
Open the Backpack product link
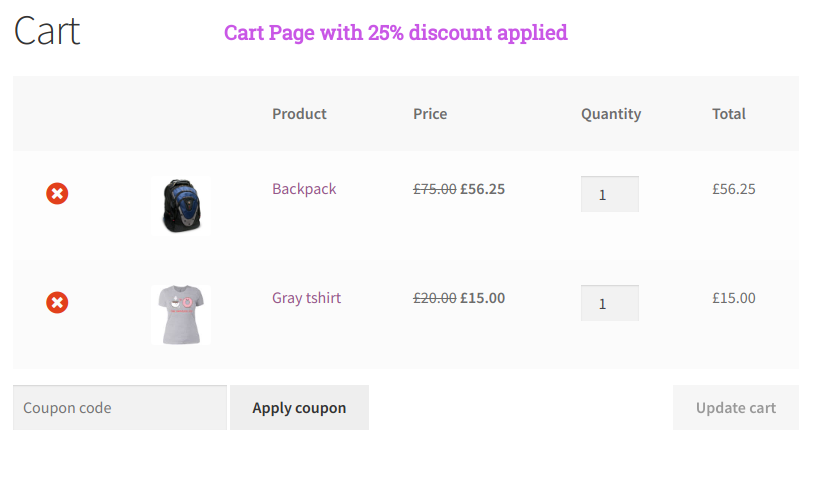tap(304, 189)
